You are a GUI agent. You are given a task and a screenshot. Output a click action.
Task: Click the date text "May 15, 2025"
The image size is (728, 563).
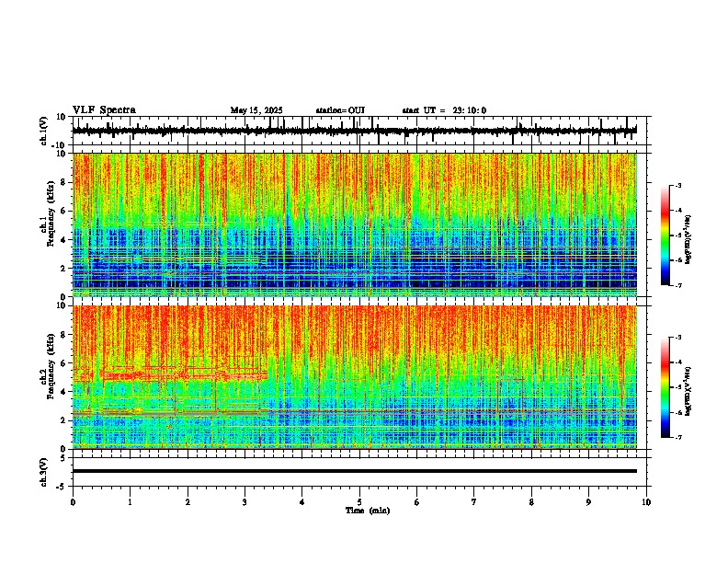(x=256, y=110)
